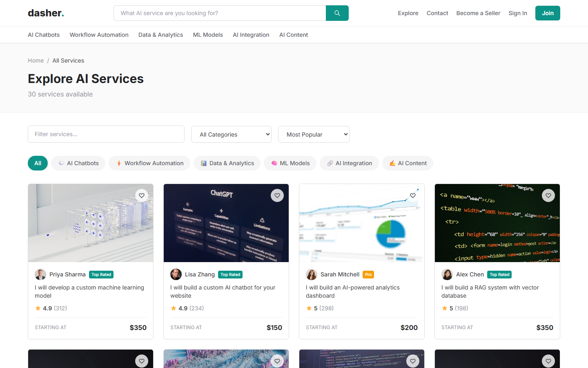Viewport: 588px width, 368px height.
Task: Open the ChatGPT service thumbnail
Action: 226,223
